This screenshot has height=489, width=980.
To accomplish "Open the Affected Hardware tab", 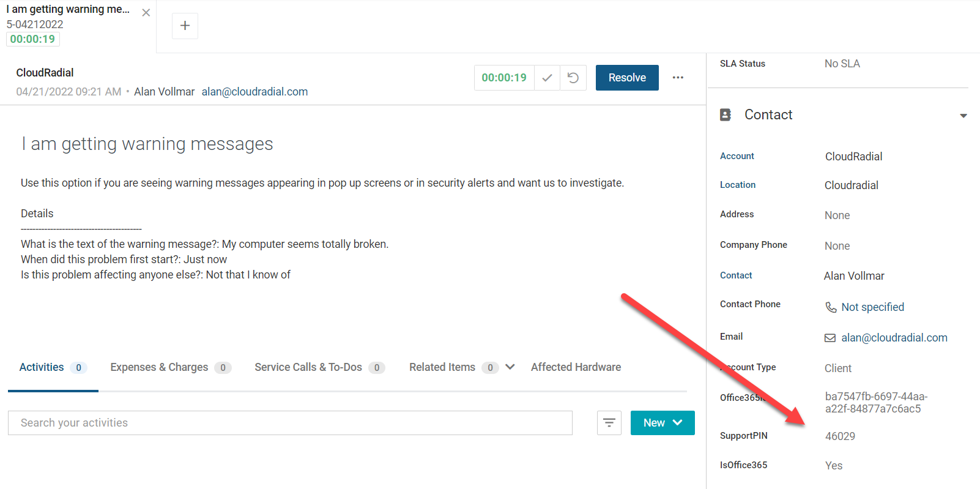I will (576, 367).
